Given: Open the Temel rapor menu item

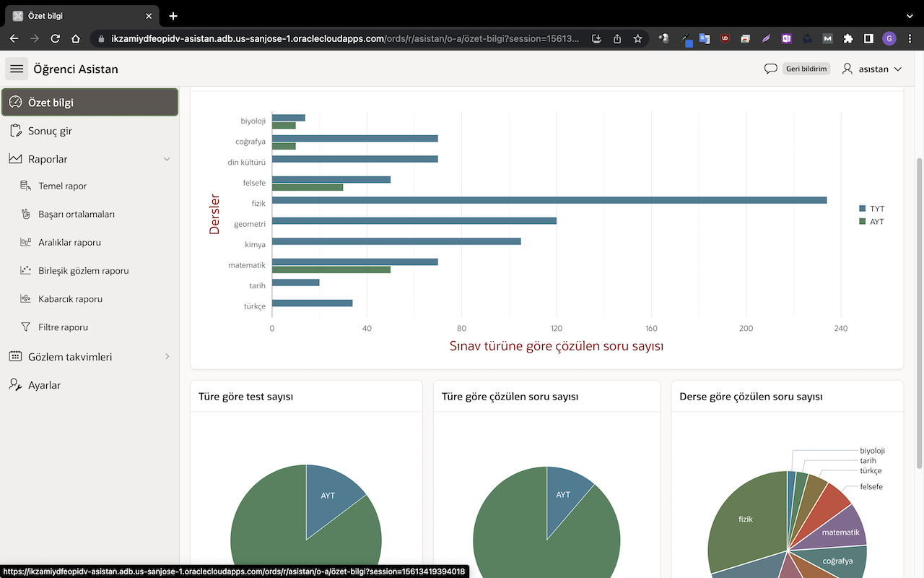Looking at the screenshot, I should pos(63,186).
